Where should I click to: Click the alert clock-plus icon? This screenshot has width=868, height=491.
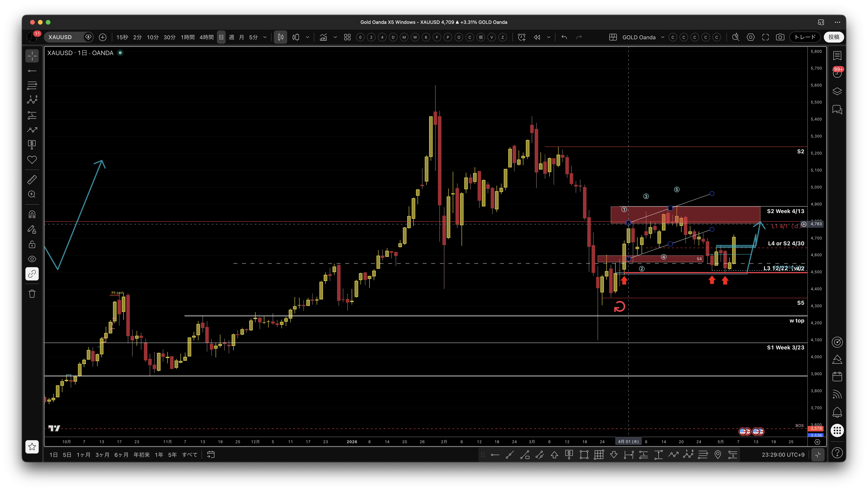(522, 37)
